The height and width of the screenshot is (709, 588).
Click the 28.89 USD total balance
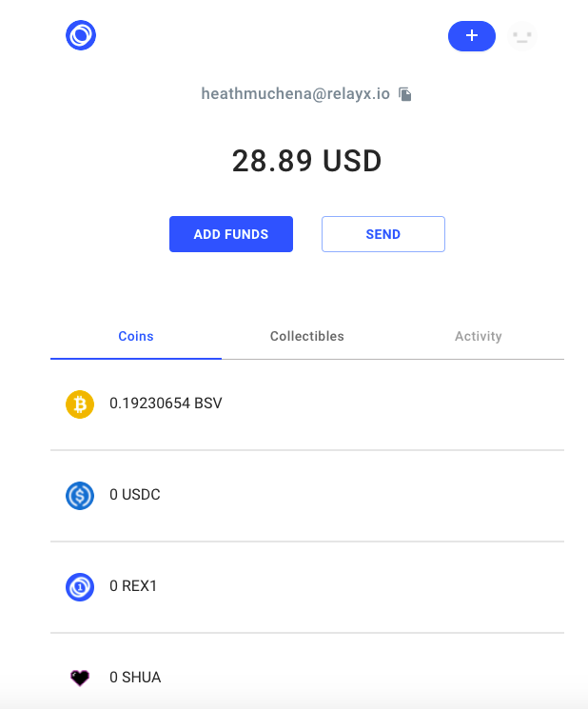click(x=307, y=161)
